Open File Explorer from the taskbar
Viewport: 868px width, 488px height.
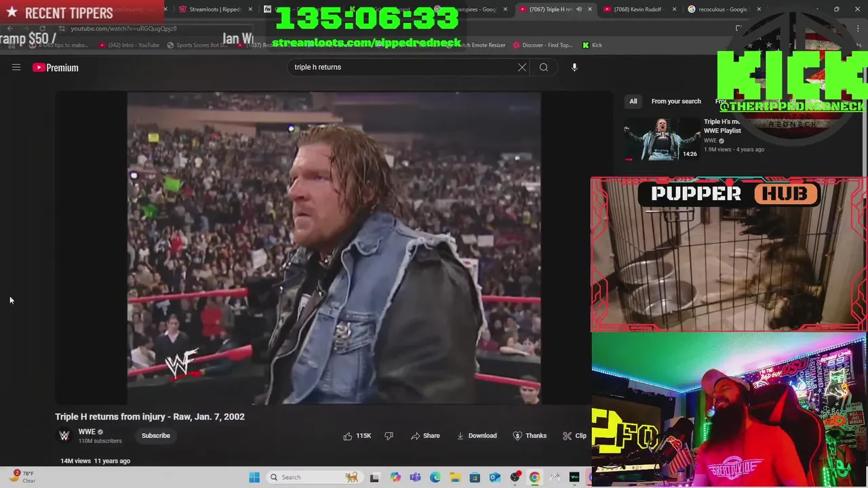click(455, 477)
